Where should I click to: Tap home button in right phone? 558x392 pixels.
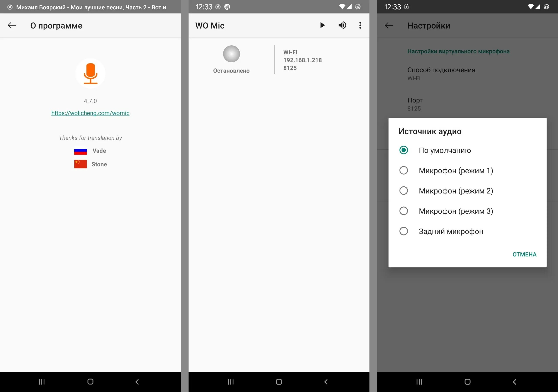[467, 382]
